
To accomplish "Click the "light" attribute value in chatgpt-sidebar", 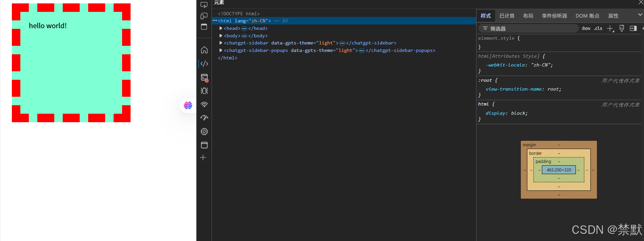I will tap(326, 43).
